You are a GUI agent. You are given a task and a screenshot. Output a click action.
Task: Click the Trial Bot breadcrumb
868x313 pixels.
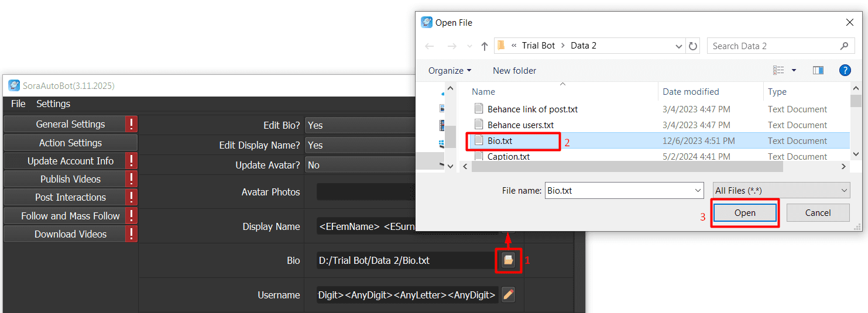coord(538,46)
